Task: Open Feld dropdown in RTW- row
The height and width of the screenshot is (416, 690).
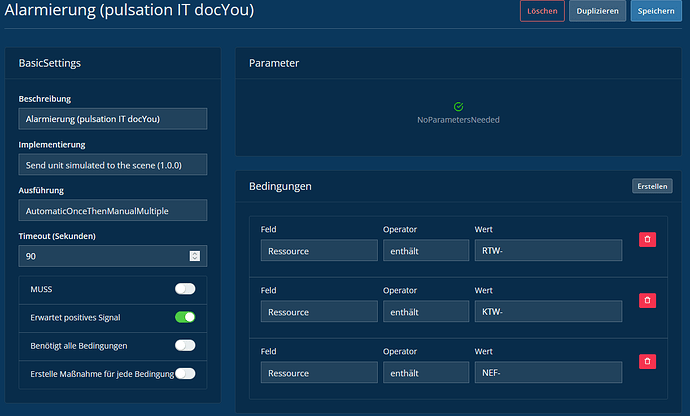Action: tap(317, 250)
